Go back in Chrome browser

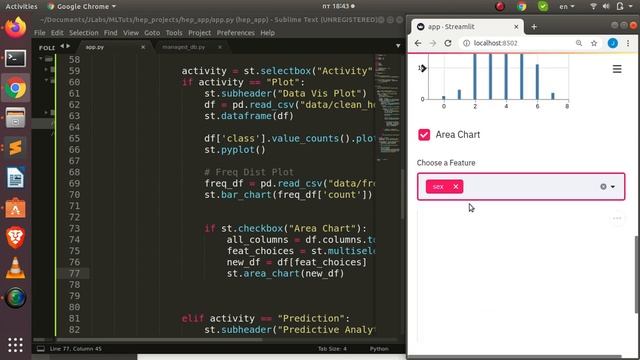click(x=418, y=43)
